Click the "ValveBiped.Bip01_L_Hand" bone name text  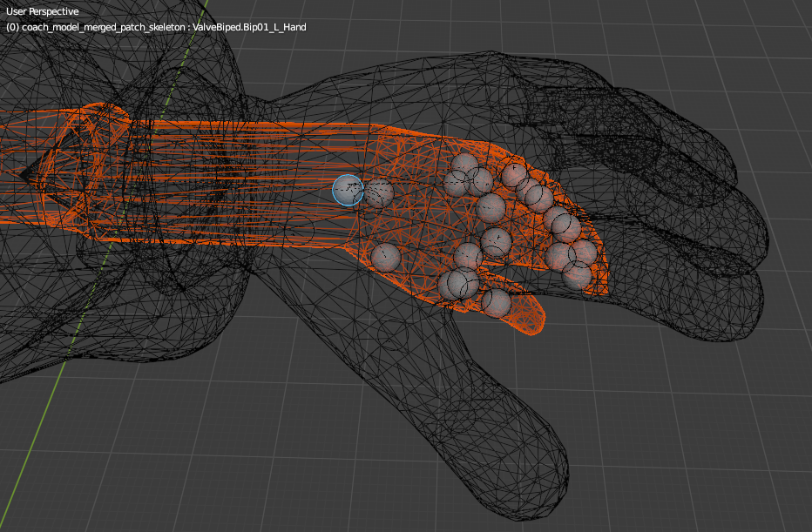coord(249,27)
